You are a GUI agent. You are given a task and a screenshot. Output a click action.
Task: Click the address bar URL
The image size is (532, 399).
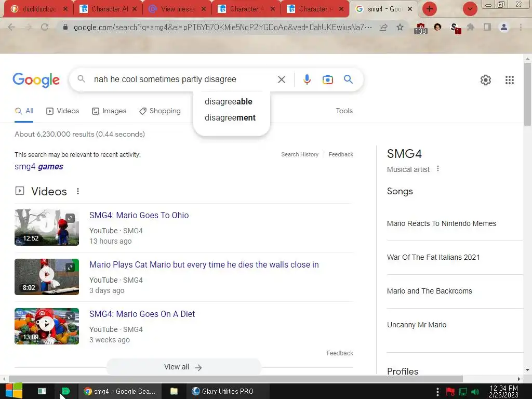pyautogui.click(x=222, y=27)
